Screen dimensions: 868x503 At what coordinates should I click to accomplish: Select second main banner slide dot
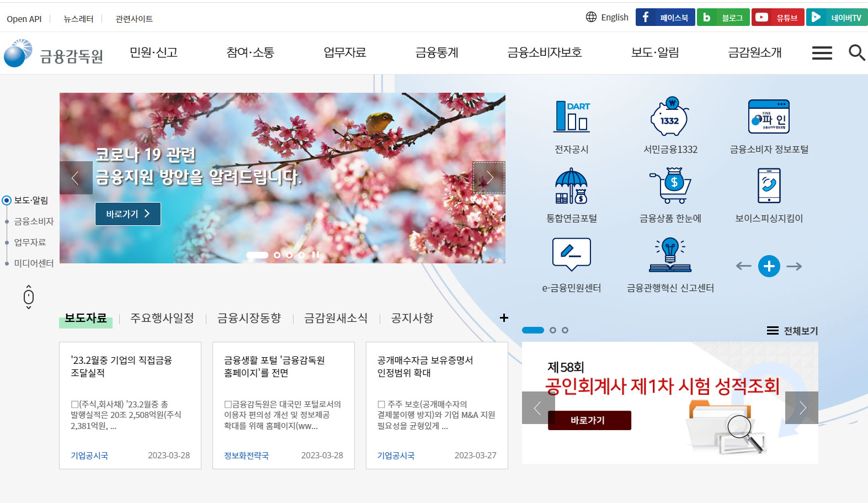tap(277, 255)
